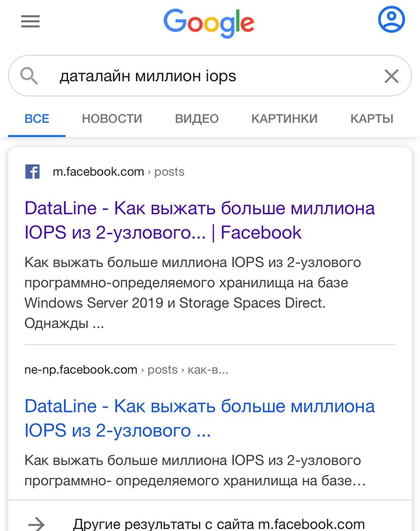Open the hamburger main menu
The width and height of the screenshot is (420, 531).
[x=30, y=21]
